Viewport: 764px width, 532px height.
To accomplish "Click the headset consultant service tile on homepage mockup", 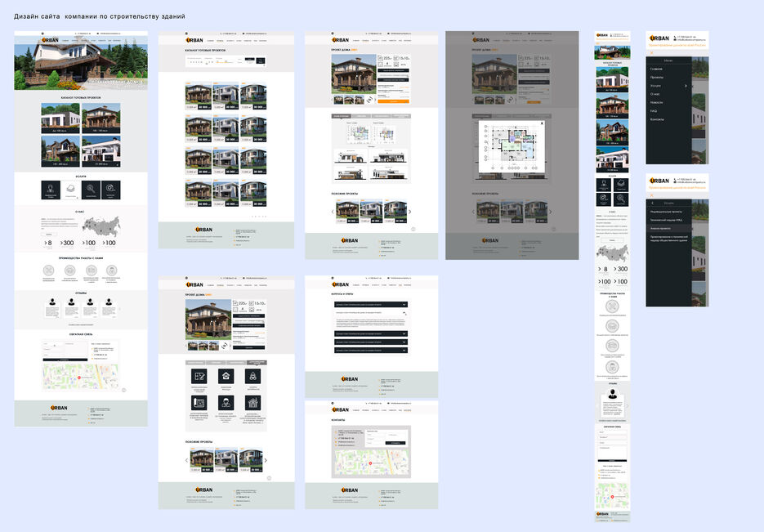I will tap(51, 190).
